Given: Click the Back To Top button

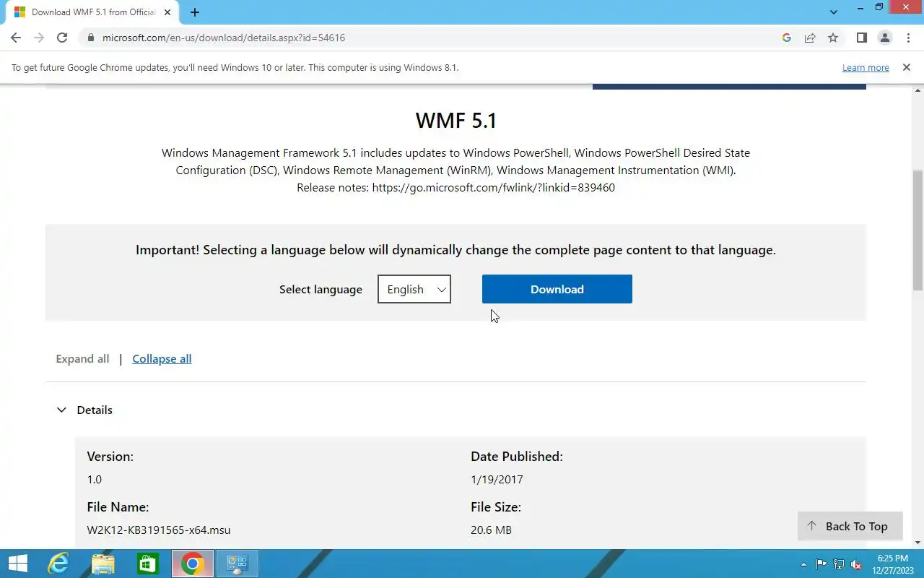Looking at the screenshot, I should pyautogui.click(x=850, y=526).
